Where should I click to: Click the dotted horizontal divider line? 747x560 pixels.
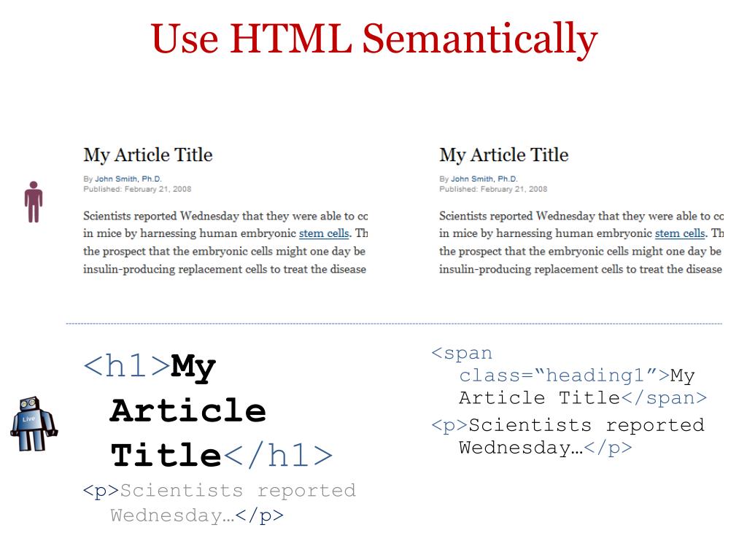pos(394,323)
